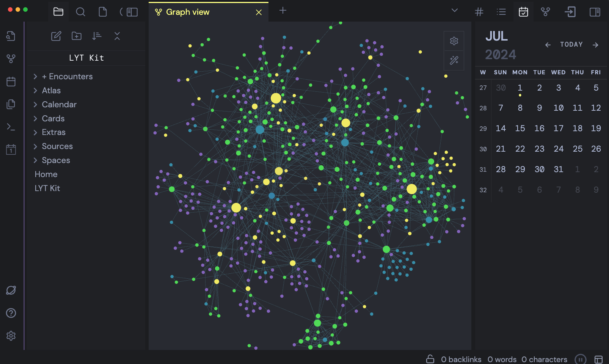Open graph view icon in left ribbon
Screen dimensions: 609x364
click(11, 59)
